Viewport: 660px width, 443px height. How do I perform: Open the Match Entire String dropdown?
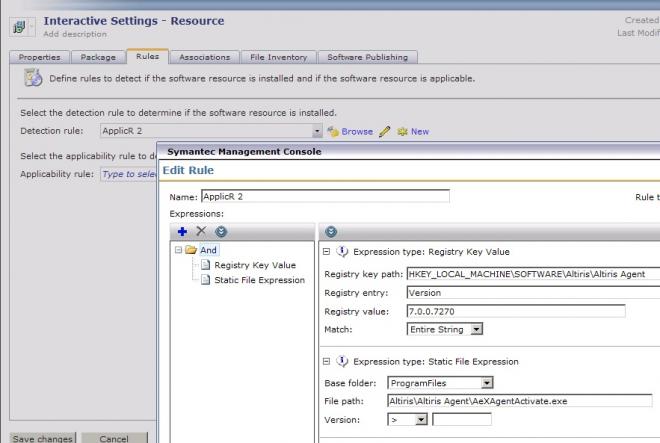pos(476,329)
